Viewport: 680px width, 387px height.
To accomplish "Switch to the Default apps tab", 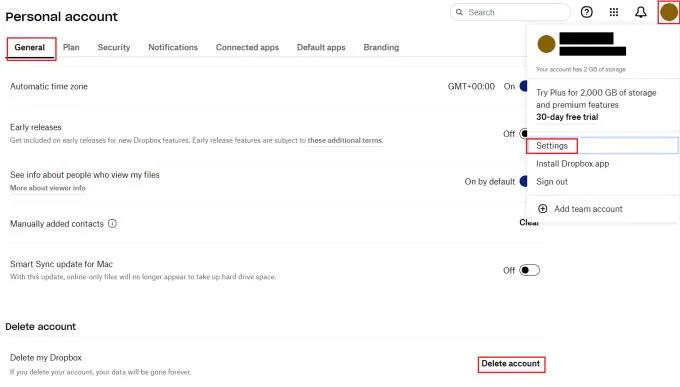I will 321,47.
